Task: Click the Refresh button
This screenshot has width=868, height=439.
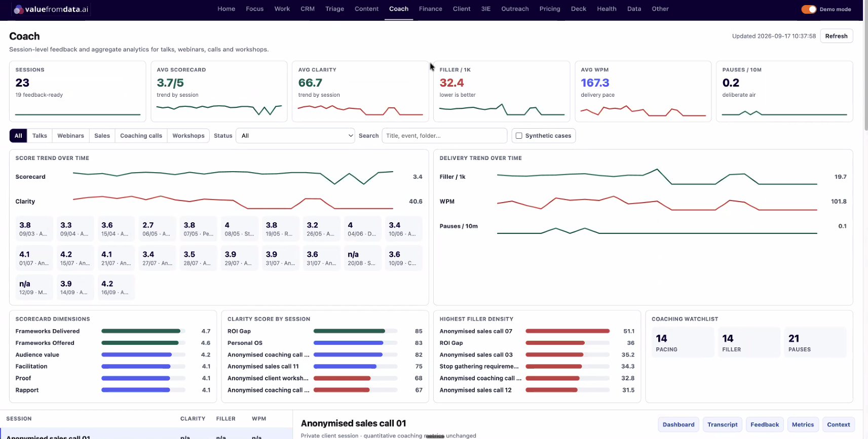Action: [x=836, y=36]
